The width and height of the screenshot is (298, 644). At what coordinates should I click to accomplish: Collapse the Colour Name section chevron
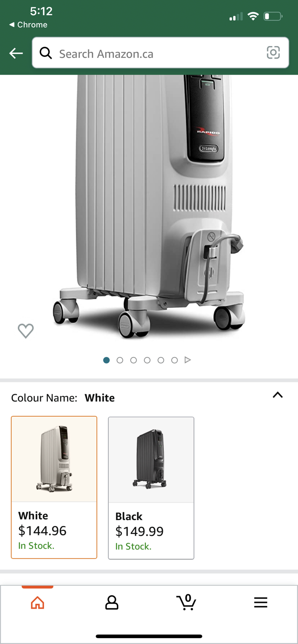coord(278,395)
